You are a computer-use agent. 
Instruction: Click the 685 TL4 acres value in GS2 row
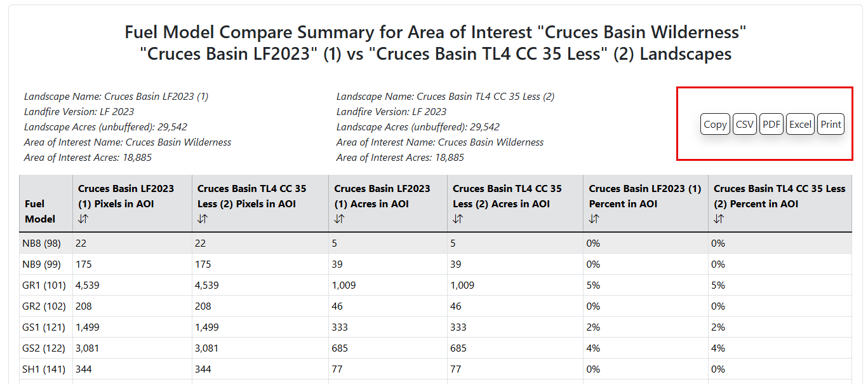[x=458, y=348]
